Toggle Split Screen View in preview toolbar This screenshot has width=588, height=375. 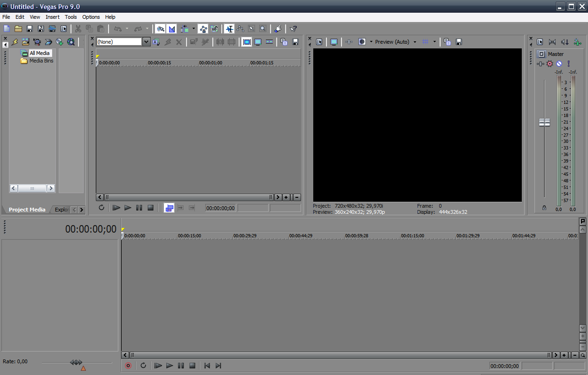362,42
